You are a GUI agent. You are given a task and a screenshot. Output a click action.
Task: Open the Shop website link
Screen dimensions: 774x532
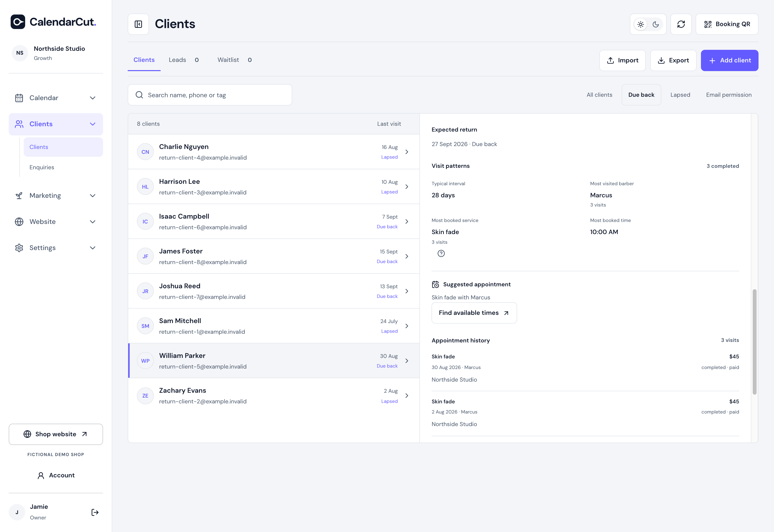[56, 434]
